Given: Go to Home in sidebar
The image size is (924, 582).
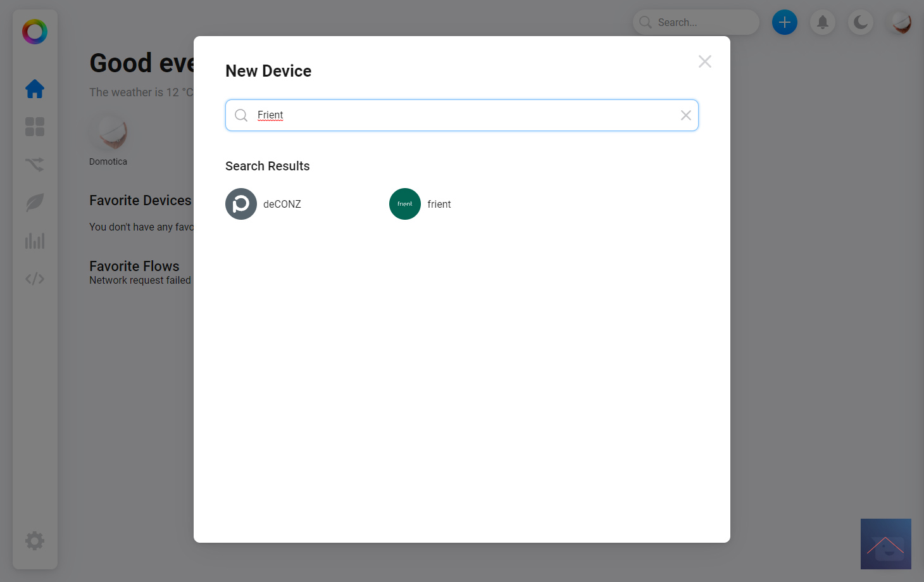Looking at the screenshot, I should coord(35,89).
